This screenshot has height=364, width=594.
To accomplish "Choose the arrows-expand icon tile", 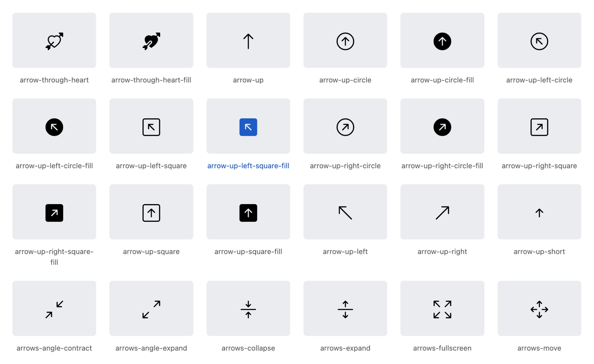I will pos(345,309).
